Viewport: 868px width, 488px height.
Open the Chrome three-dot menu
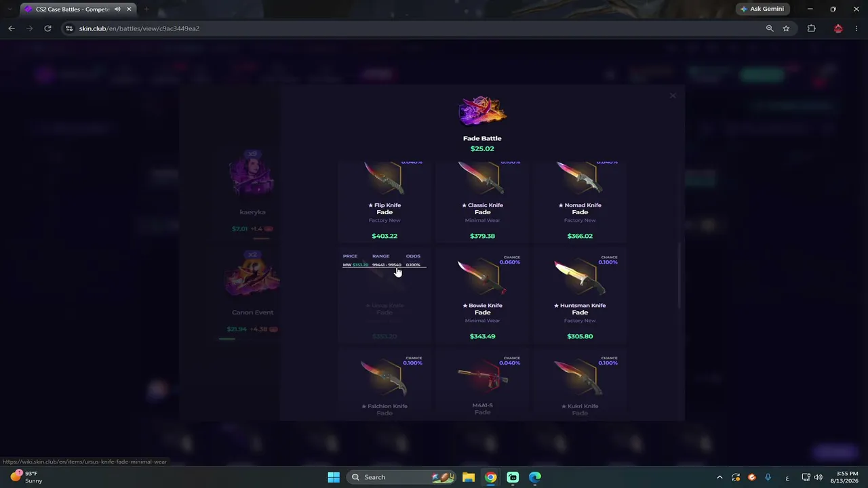point(857,28)
